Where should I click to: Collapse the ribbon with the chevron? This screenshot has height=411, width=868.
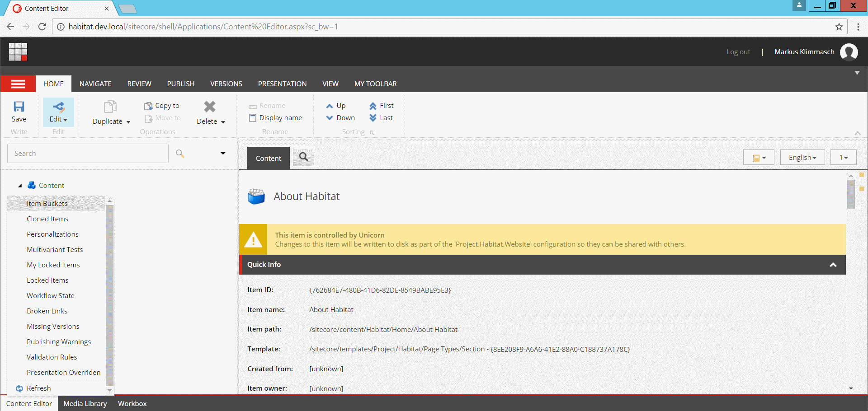point(858,133)
